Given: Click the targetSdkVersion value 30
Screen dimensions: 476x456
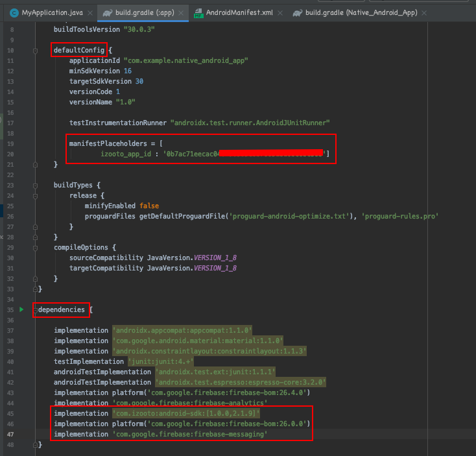Looking at the screenshot, I should click(x=139, y=81).
